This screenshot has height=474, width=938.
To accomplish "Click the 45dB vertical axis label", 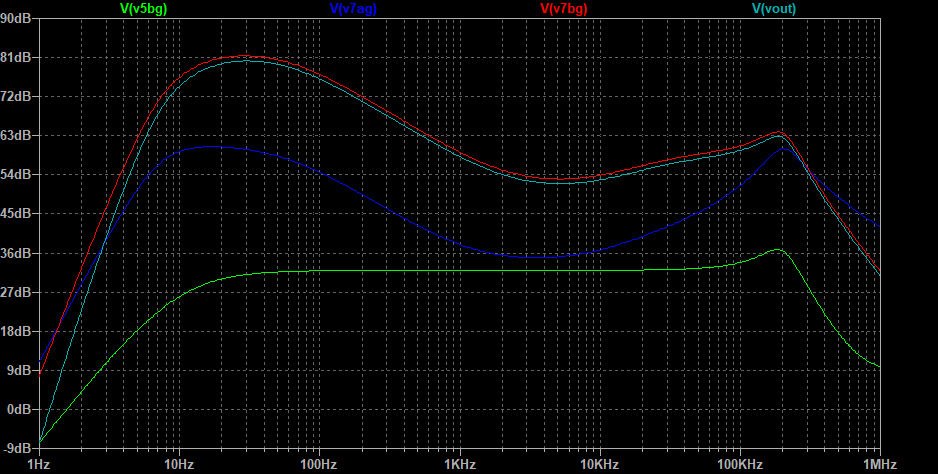I will (x=16, y=214).
